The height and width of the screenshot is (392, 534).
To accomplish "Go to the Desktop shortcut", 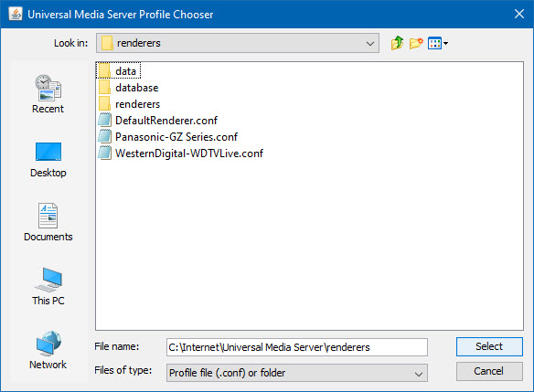I will coord(48,159).
